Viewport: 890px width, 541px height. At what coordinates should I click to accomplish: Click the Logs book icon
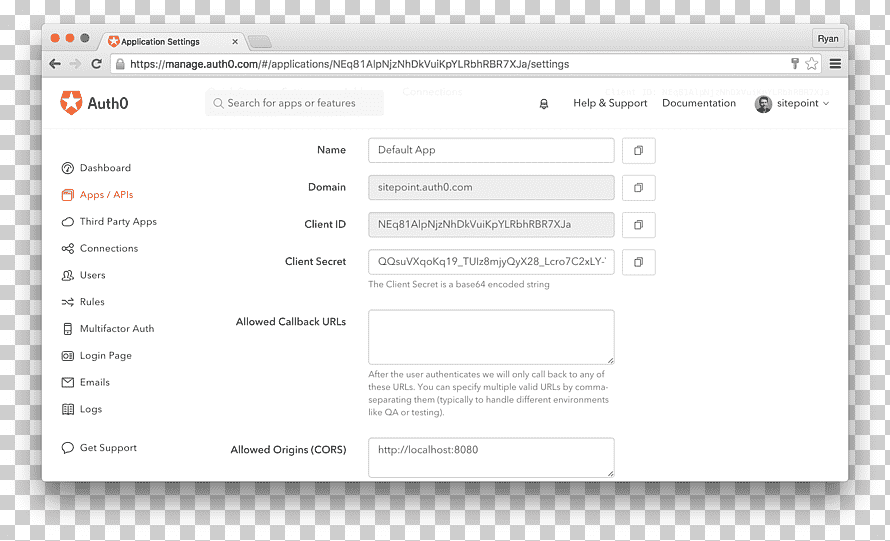point(68,409)
